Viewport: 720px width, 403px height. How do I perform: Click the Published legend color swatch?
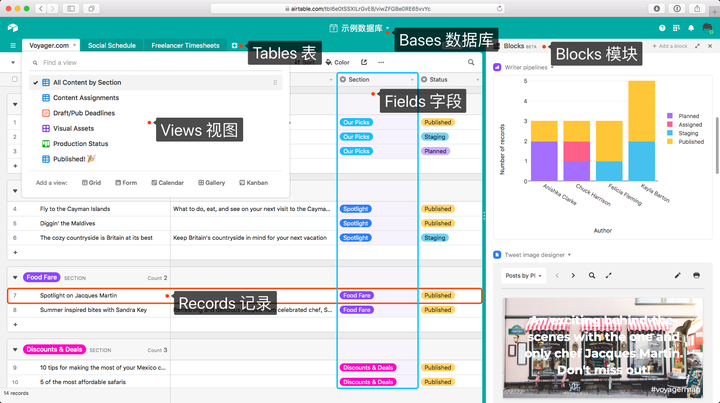(x=669, y=142)
